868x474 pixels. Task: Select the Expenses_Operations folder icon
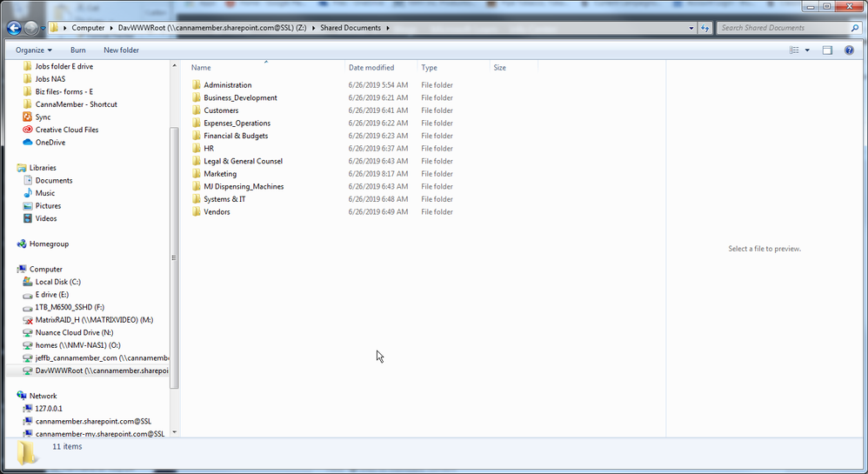coord(197,123)
